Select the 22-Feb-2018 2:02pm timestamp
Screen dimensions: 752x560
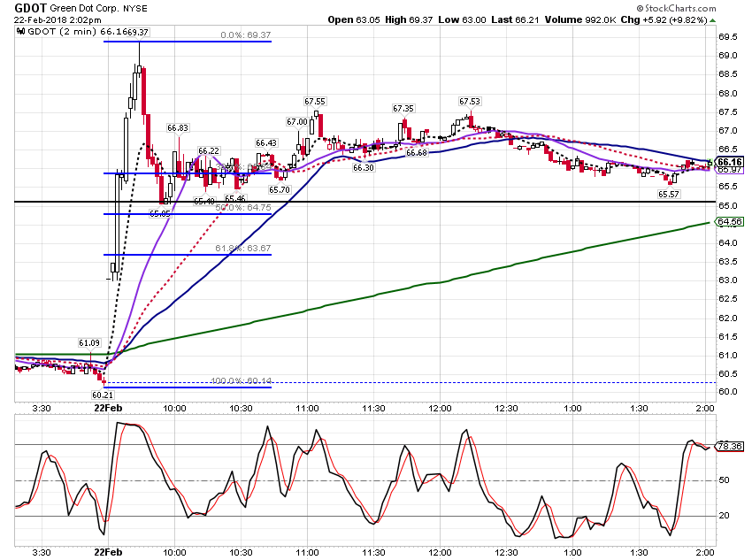click(58, 19)
